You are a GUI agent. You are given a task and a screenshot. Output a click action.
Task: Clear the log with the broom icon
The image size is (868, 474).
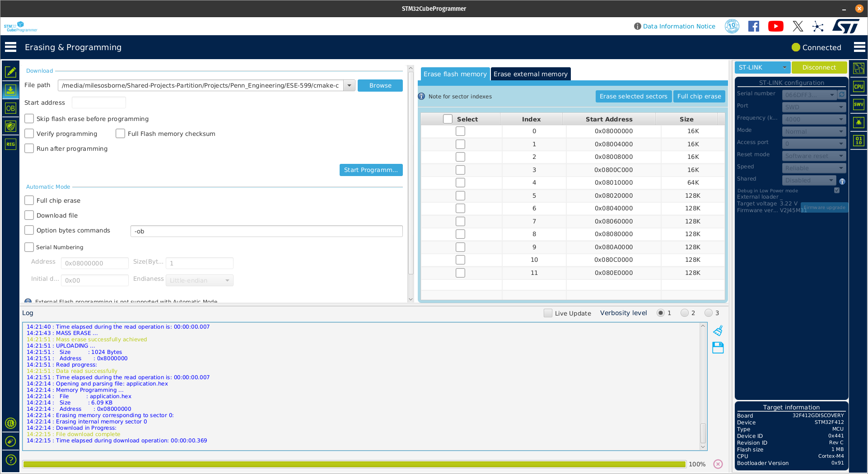718,331
